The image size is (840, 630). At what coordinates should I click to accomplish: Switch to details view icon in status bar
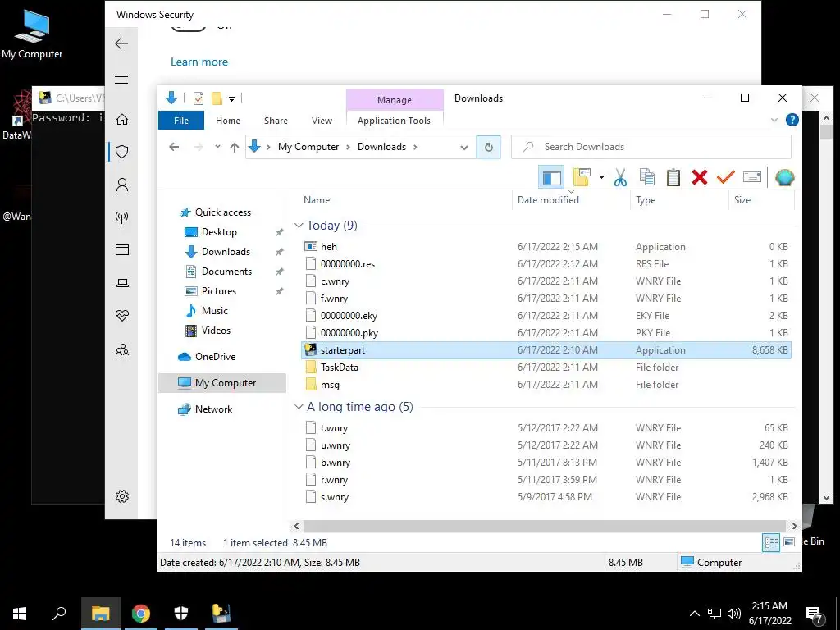click(x=771, y=543)
